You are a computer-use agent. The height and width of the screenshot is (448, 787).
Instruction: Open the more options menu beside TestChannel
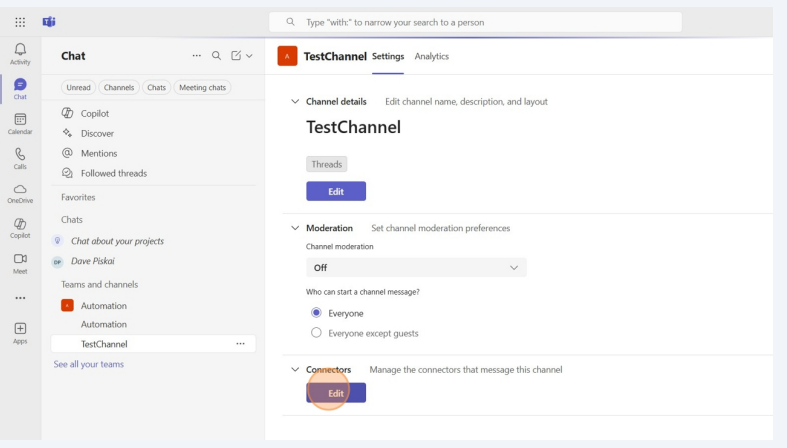[x=240, y=344]
